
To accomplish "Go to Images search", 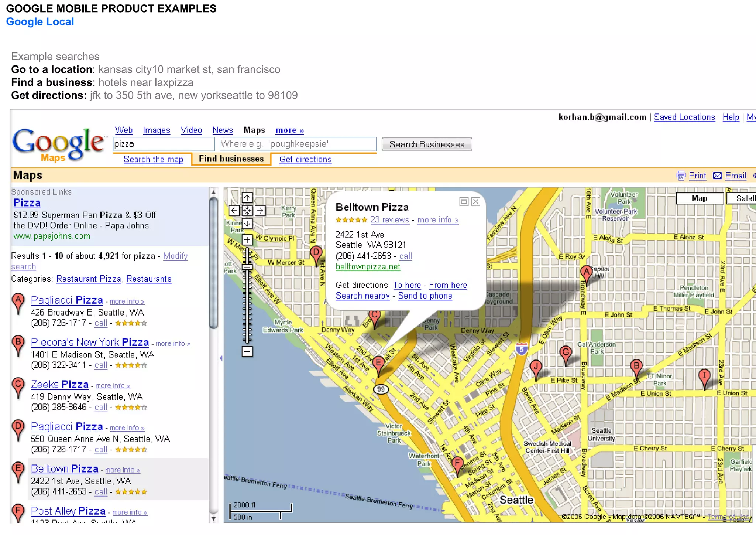I will (157, 130).
